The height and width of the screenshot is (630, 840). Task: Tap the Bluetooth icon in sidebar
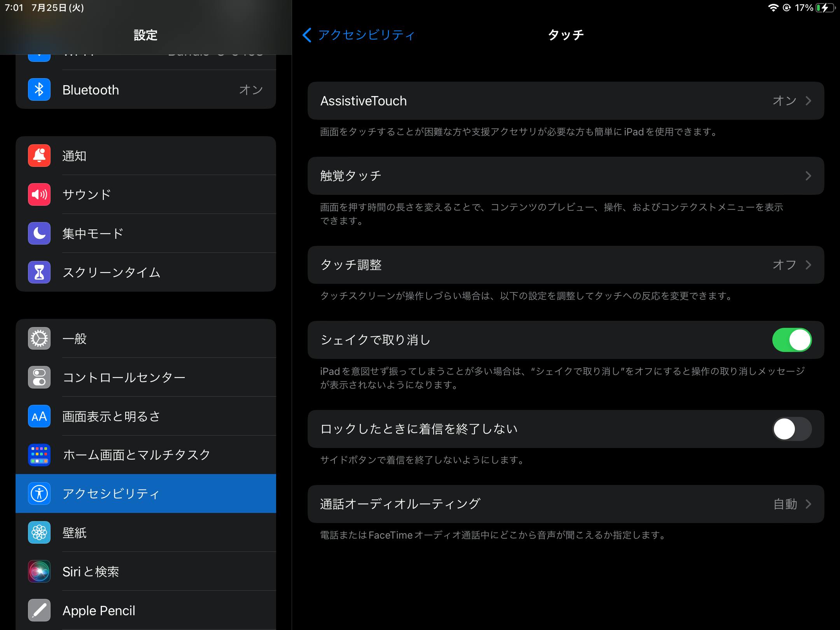click(x=39, y=90)
